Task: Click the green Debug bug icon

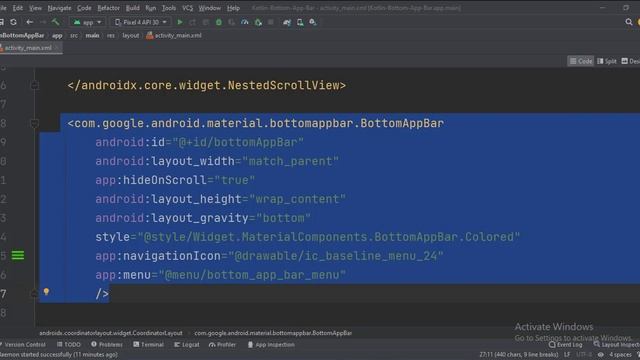Action: 219,22
